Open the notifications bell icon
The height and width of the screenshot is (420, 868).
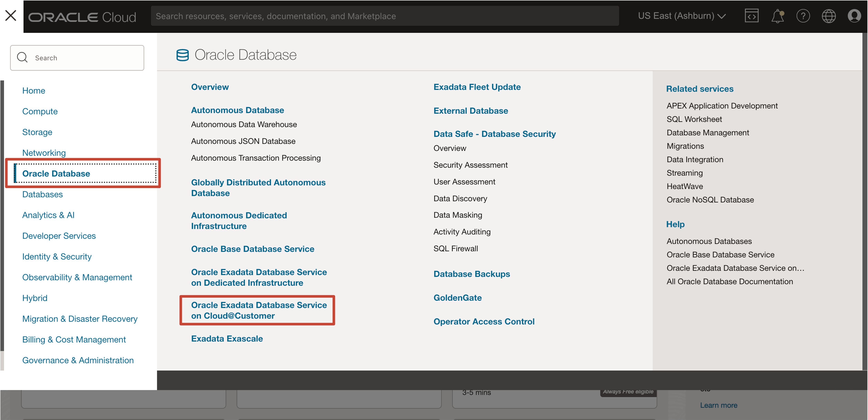(777, 16)
